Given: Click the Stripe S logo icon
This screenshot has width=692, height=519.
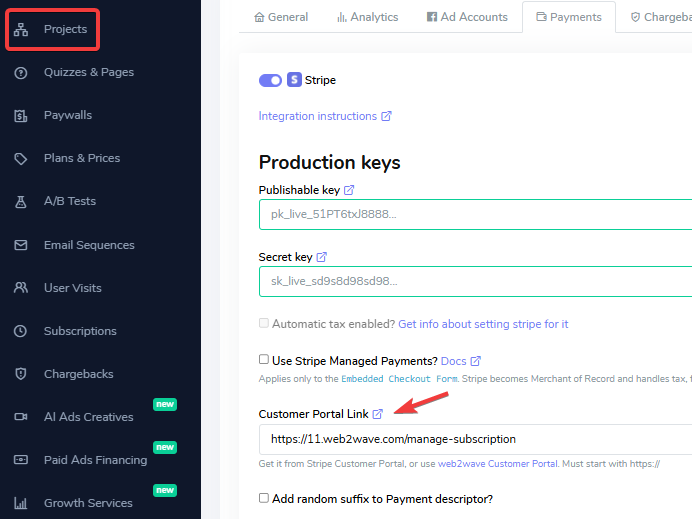Looking at the screenshot, I should pyautogui.click(x=294, y=80).
